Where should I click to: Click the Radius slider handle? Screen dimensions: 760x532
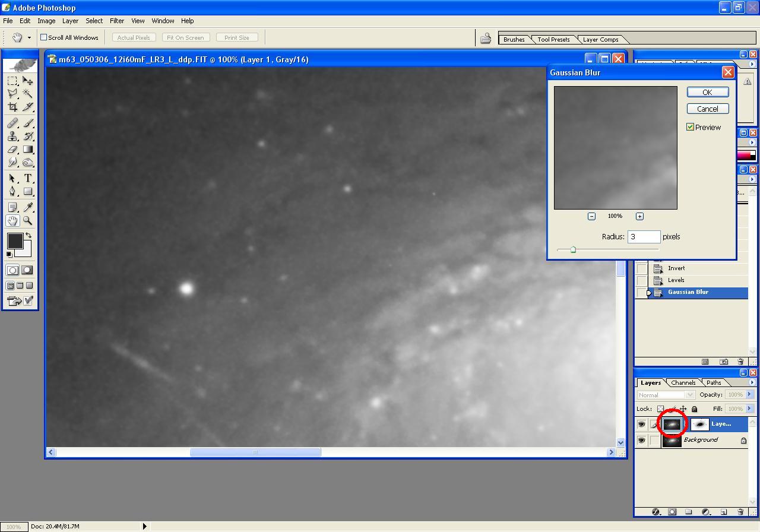coord(573,250)
